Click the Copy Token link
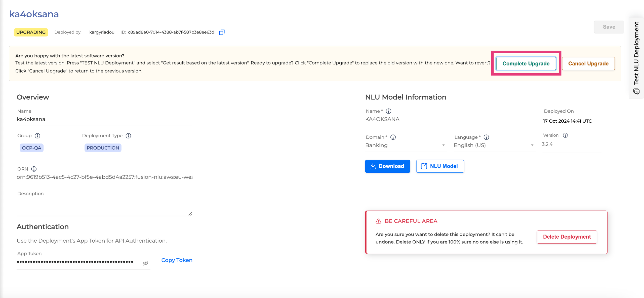 pos(177,260)
